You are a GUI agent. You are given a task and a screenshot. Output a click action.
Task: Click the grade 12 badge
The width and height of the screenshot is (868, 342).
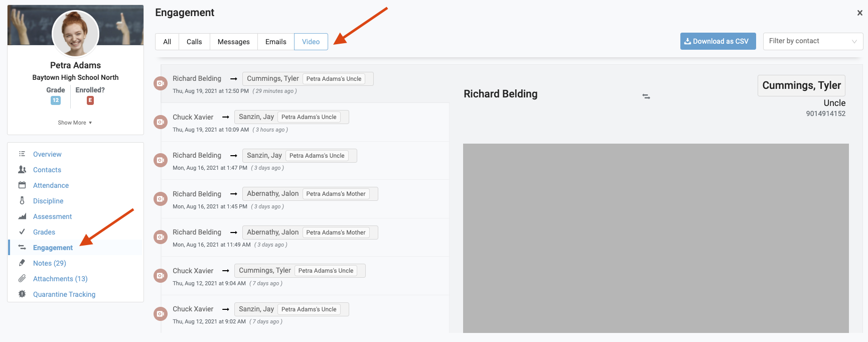pyautogui.click(x=56, y=100)
